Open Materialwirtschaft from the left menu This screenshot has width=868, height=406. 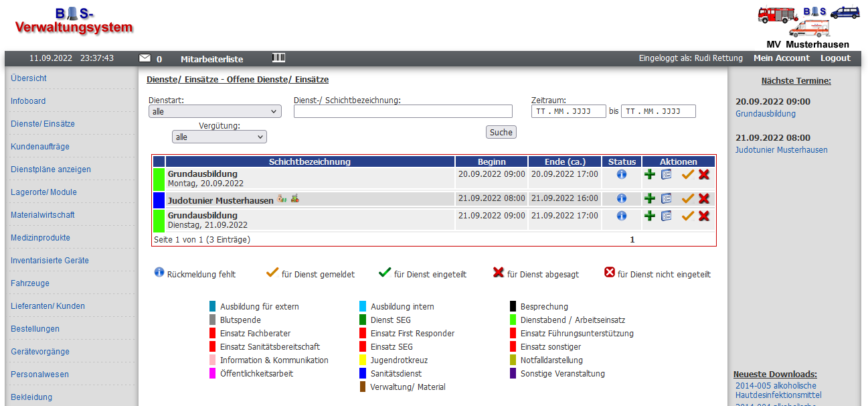(x=43, y=215)
